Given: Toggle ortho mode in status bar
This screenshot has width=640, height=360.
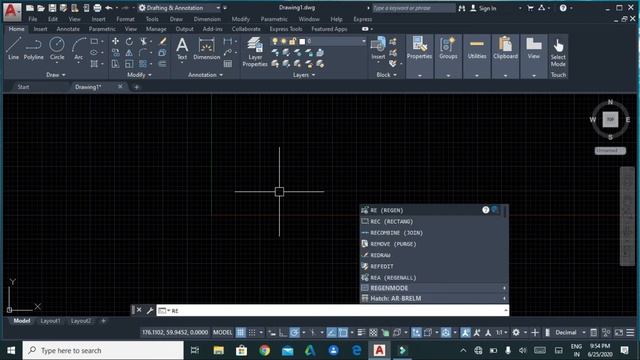Looking at the screenshot, I should coord(283,333).
